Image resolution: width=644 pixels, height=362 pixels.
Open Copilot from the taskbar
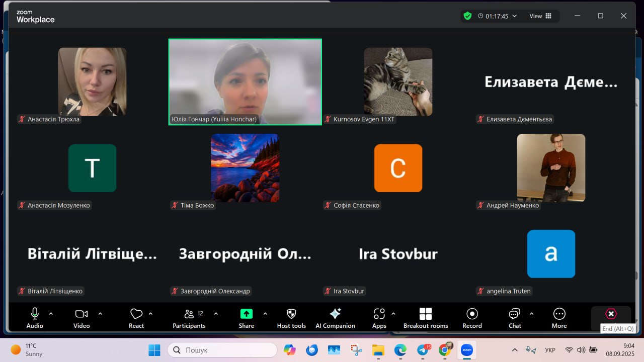(x=289, y=350)
